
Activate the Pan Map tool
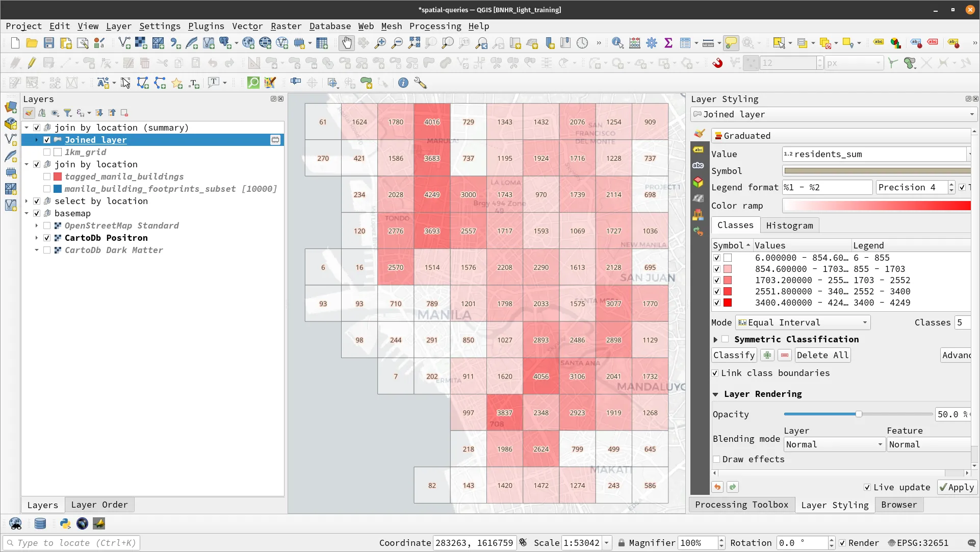pyautogui.click(x=347, y=43)
